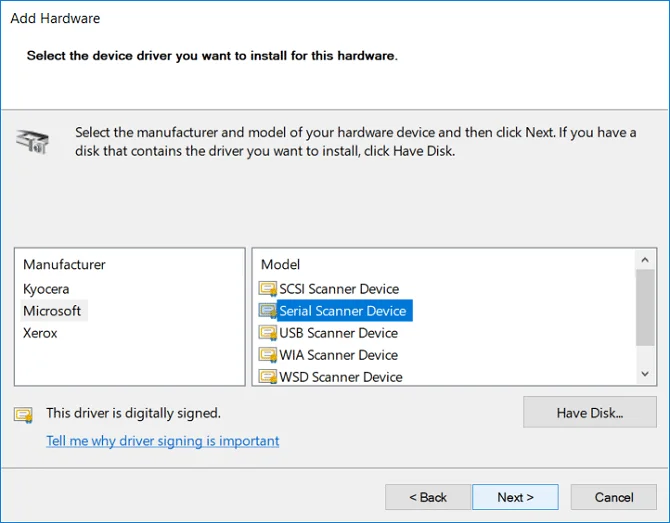Cancel the Add Hardware wizard
The width and height of the screenshot is (670, 523).
point(614,497)
